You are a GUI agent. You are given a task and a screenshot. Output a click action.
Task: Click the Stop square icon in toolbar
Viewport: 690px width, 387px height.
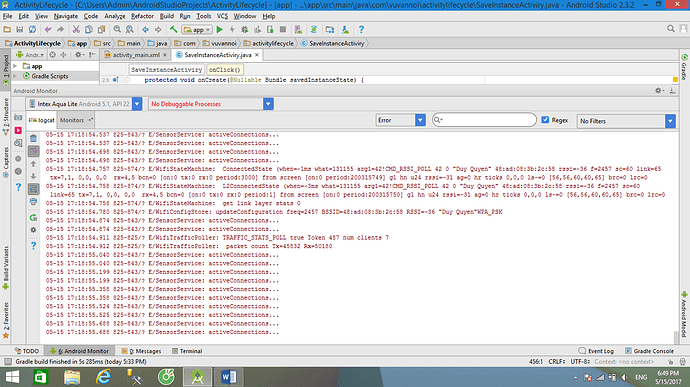point(283,29)
